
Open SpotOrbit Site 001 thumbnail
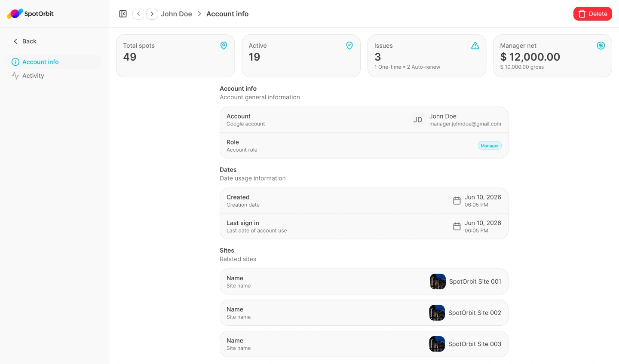pyautogui.click(x=438, y=281)
